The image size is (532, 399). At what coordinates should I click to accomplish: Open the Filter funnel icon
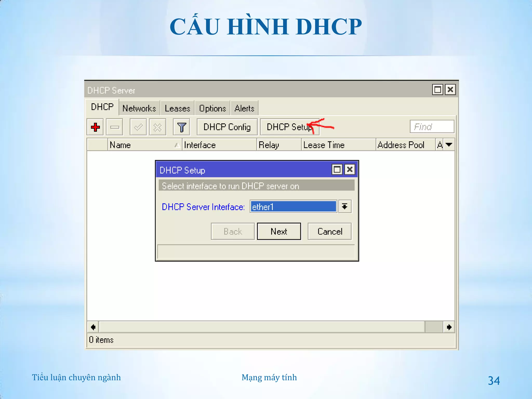[x=182, y=127]
